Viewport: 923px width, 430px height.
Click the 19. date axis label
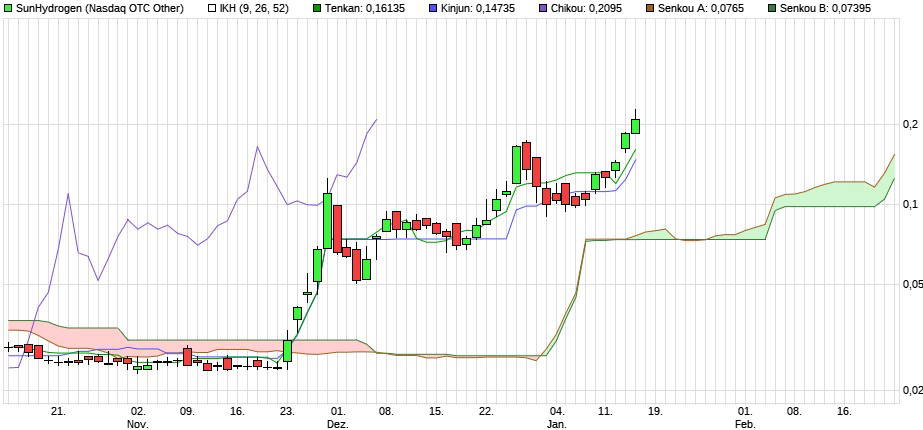coord(656,412)
